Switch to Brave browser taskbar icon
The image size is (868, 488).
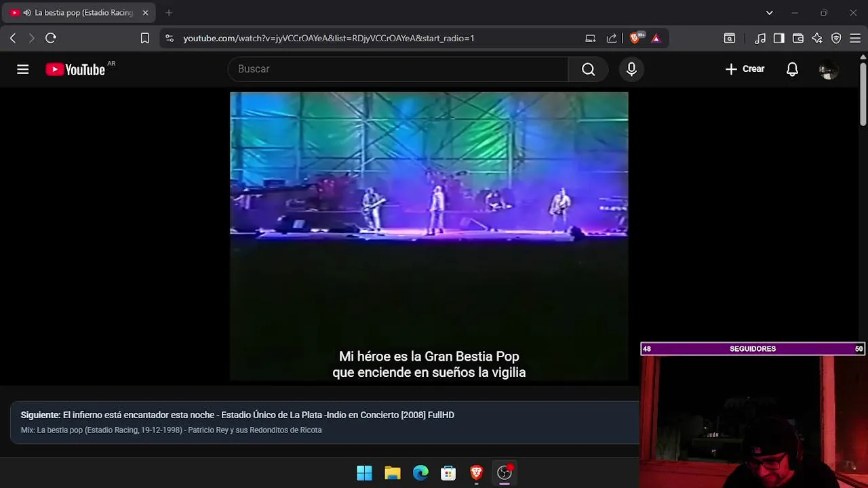(x=477, y=473)
